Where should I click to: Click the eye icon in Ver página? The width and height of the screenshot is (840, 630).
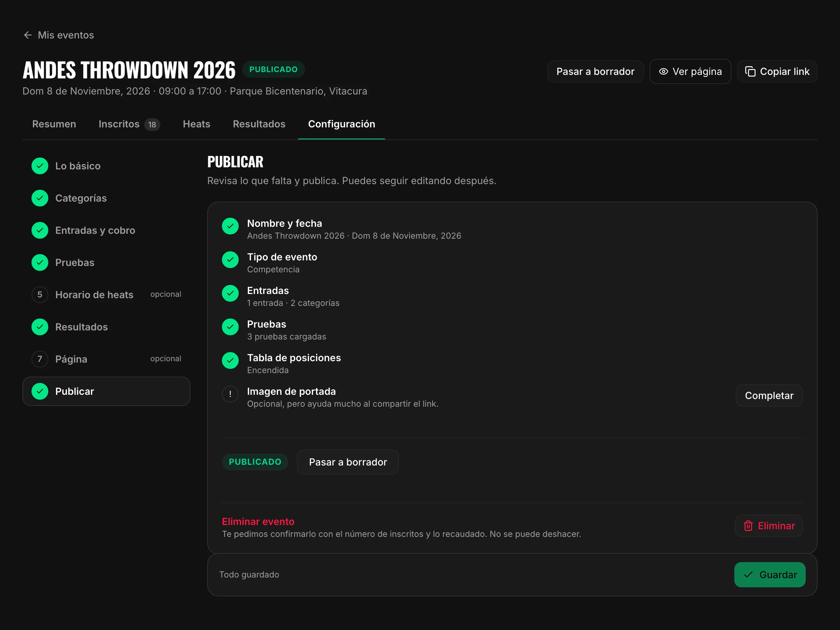pyautogui.click(x=663, y=71)
